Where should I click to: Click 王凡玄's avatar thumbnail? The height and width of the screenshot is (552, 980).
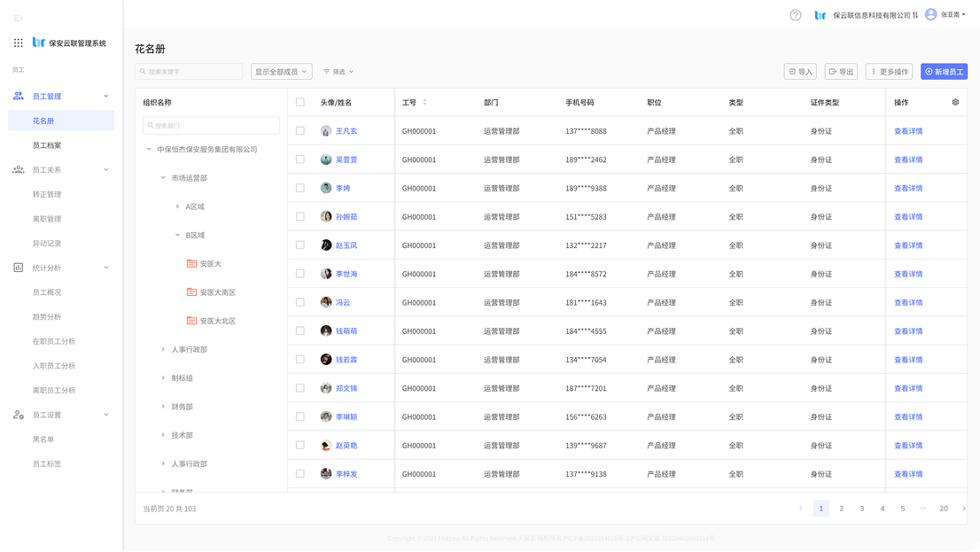pyautogui.click(x=326, y=131)
